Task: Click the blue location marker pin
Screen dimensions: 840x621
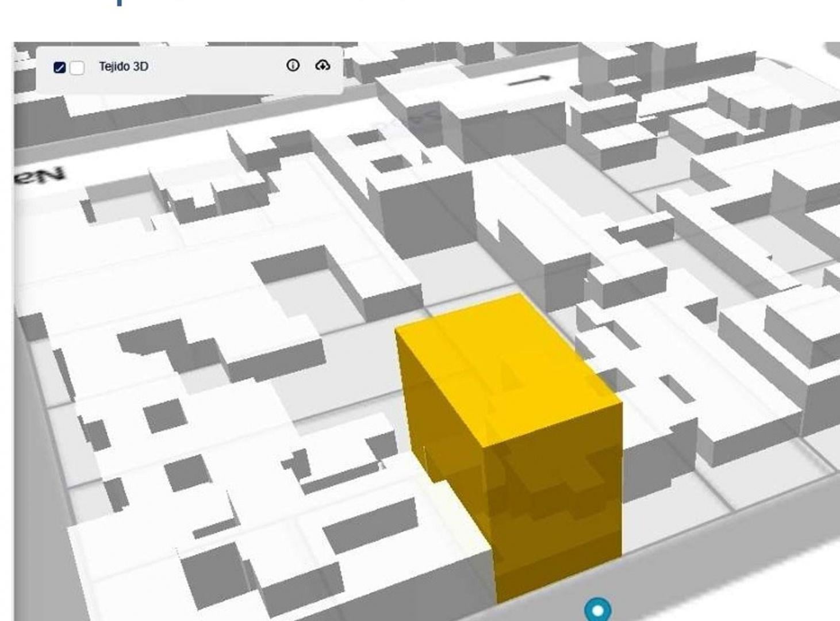Action: (x=598, y=609)
